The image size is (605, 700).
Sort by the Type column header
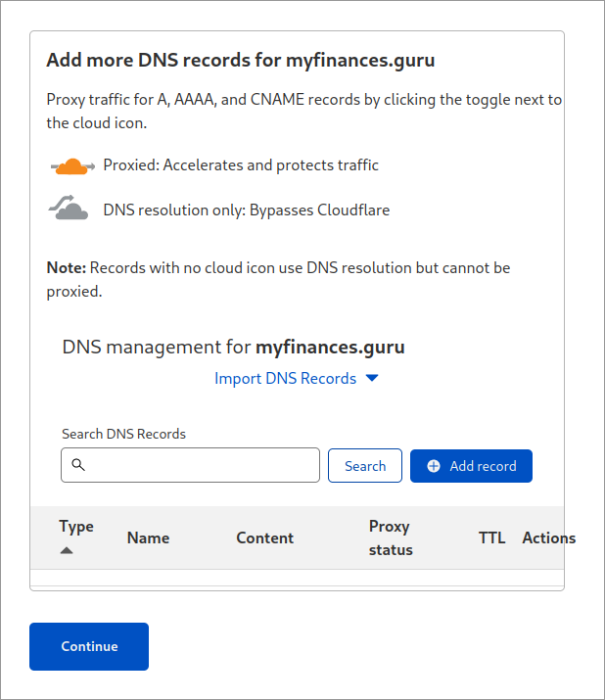pos(76,527)
